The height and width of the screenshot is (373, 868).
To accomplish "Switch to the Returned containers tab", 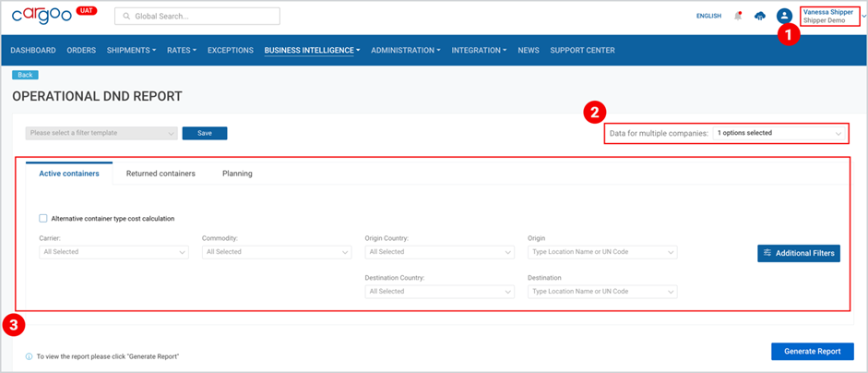I will [x=161, y=174].
